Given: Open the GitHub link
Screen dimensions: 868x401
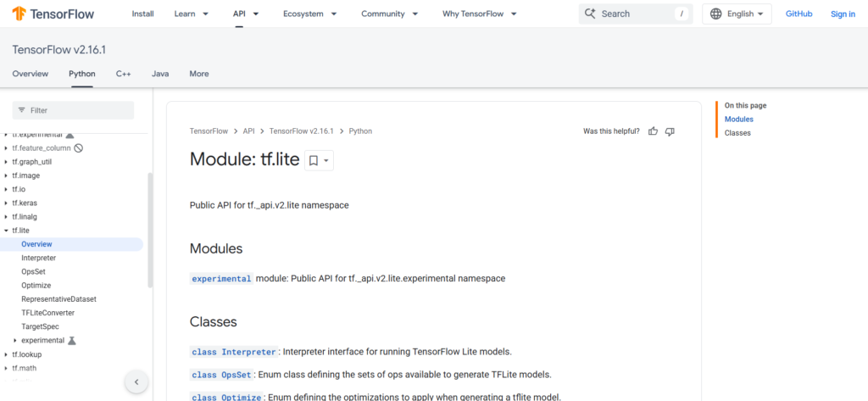Looking at the screenshot, I should (x=798, y=14).
